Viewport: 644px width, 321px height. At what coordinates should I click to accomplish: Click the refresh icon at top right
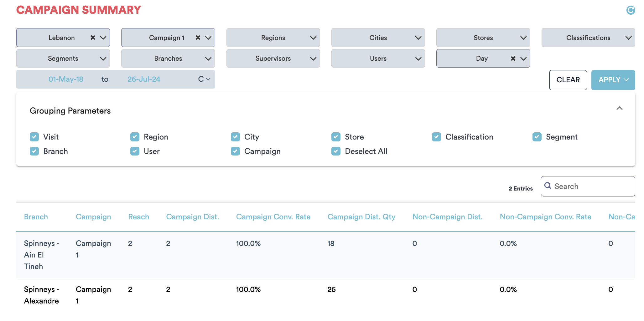pos(630,10)
